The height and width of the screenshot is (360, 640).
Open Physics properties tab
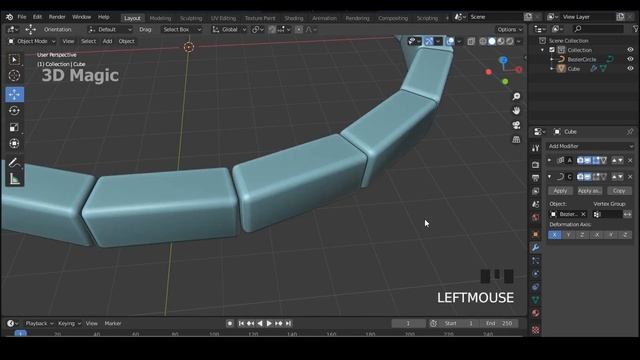pyautogui.click(x=536, y=274)
